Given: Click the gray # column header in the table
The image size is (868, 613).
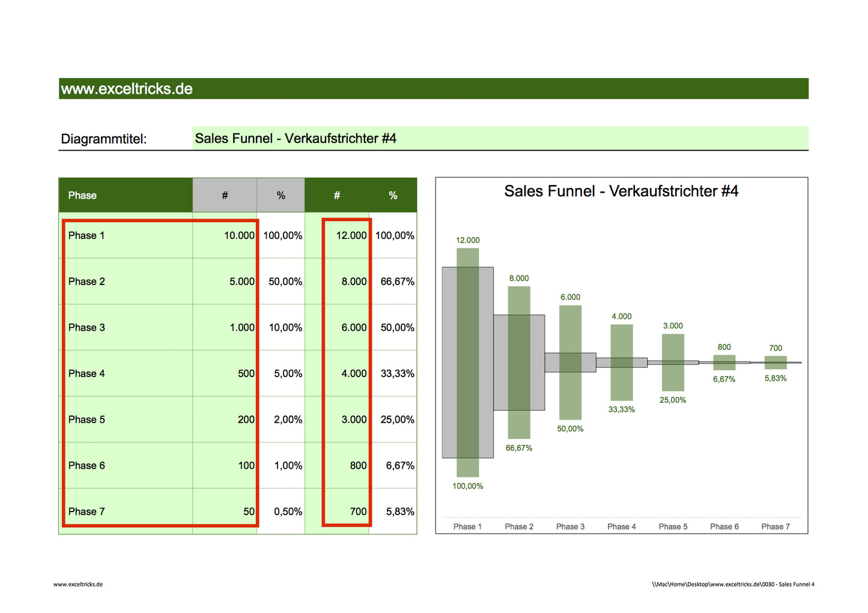Looking at the screenshot, I should click(225, 195).
